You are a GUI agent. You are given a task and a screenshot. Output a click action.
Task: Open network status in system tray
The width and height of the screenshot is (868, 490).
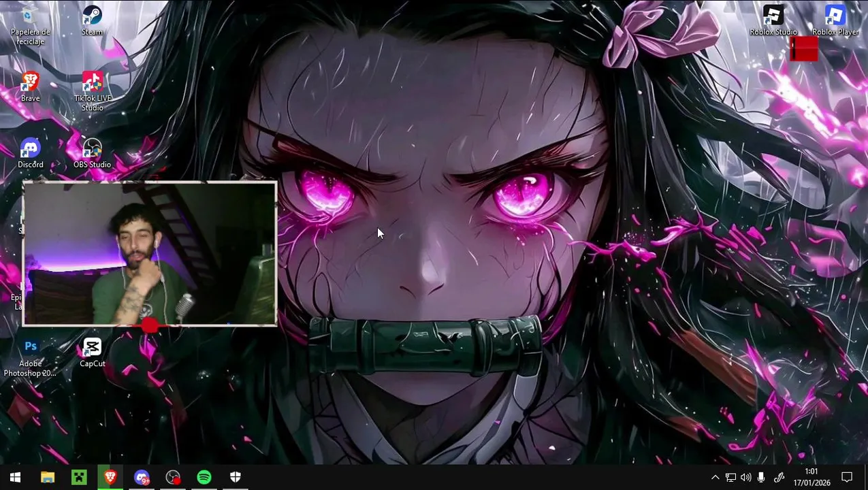click(x=730, y=478)
